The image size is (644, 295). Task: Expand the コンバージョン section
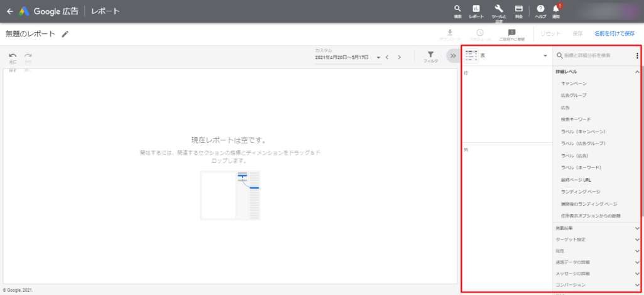(637, 285)
